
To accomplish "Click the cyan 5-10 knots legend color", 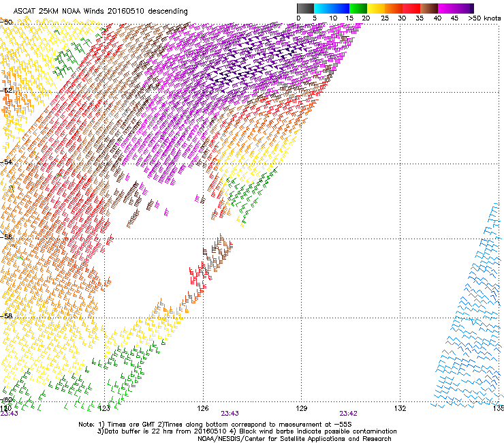I will pos(323,8).
